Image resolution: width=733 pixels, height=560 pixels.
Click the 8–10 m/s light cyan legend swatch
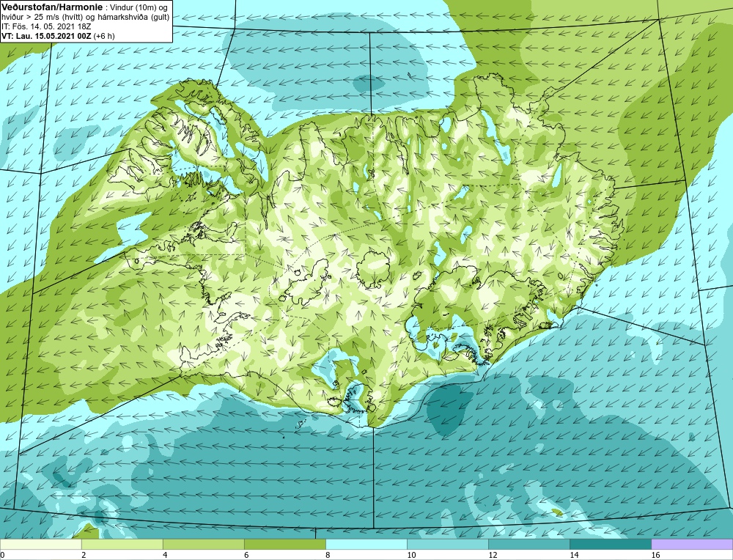[x=366, y=544]
